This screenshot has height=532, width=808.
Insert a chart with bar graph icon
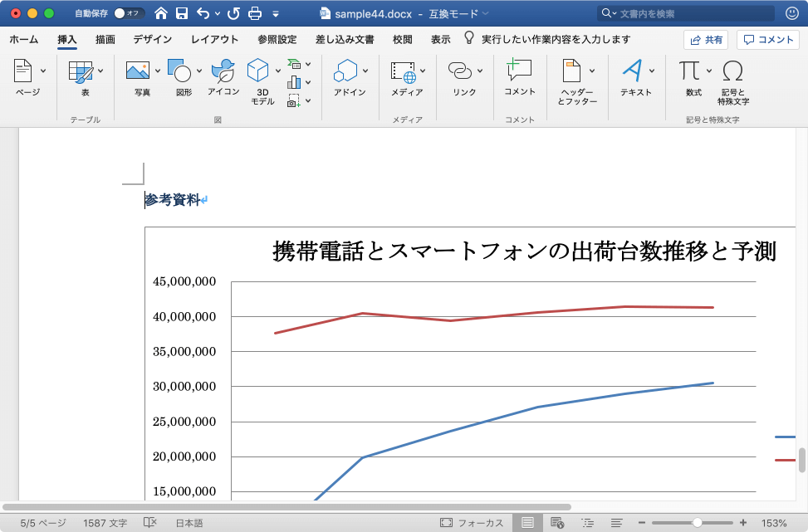294,82
